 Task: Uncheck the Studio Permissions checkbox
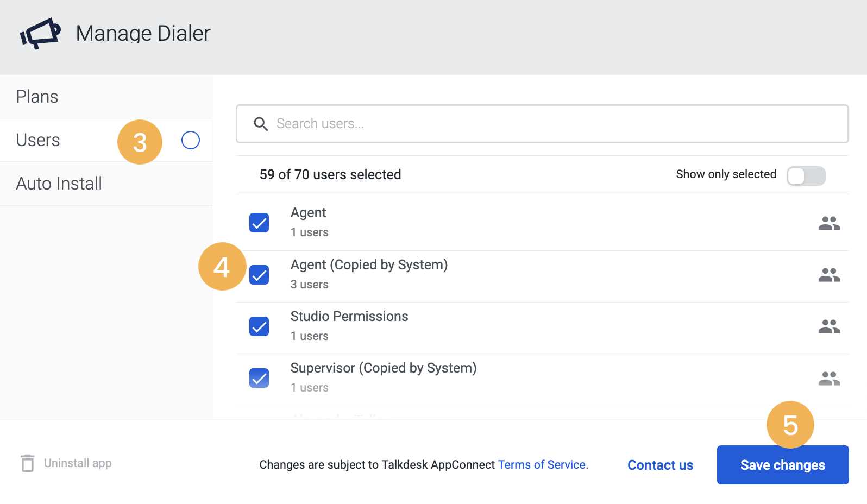click(x=259, y=326)
